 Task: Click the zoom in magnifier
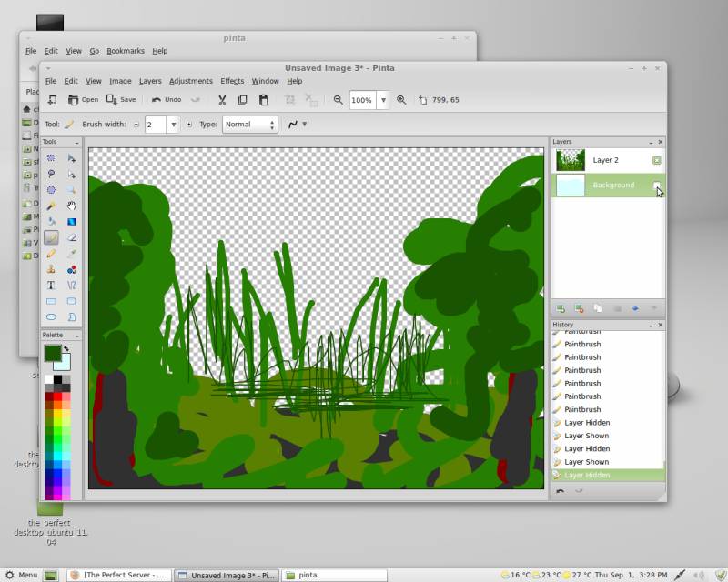(401, 100)
